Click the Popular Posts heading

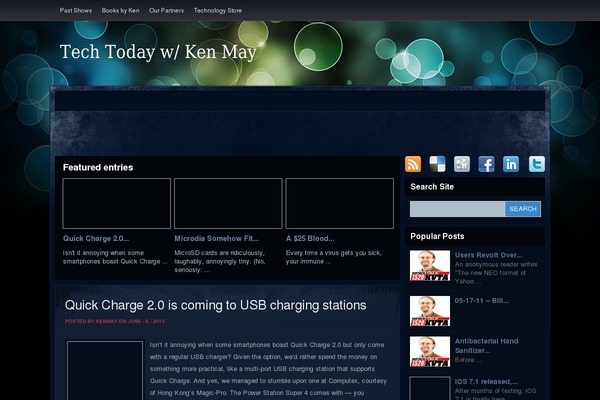pyautogui.click(x=437, y=237)
